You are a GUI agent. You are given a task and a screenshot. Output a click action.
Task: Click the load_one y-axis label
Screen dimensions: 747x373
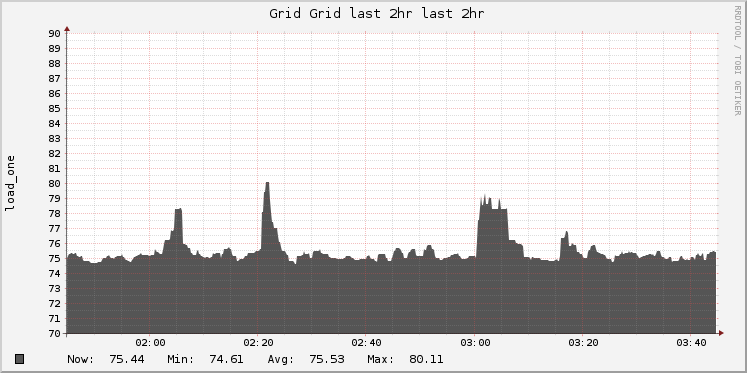[x=10, y=183]
